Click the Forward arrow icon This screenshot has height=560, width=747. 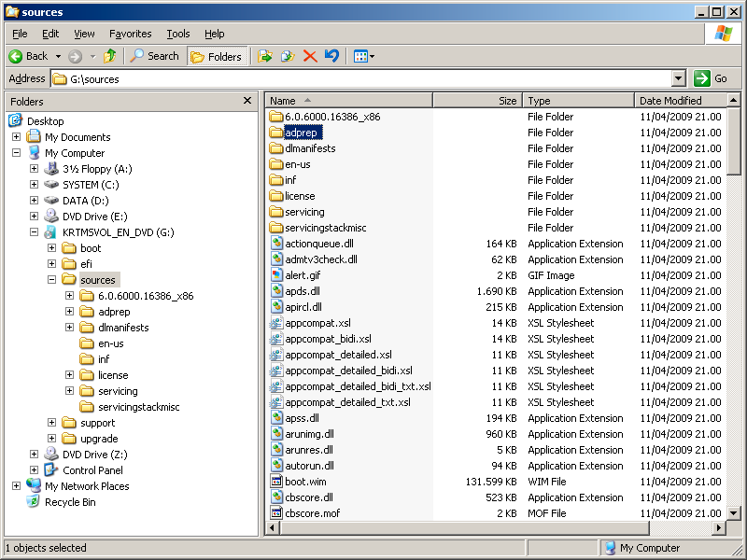[75, 57]
